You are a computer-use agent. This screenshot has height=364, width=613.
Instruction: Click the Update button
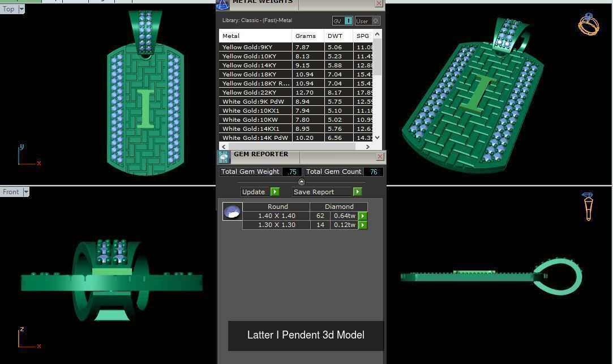point(256,191)
